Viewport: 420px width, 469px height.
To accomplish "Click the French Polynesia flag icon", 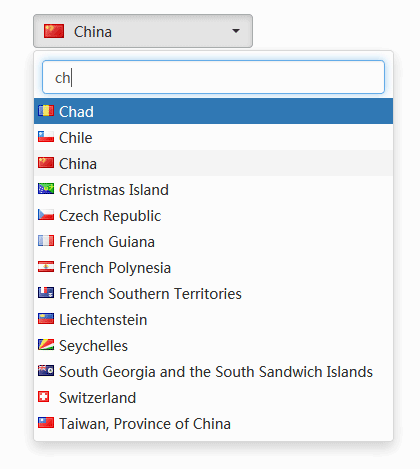I will pyautogui.click(x=46, y=267).
